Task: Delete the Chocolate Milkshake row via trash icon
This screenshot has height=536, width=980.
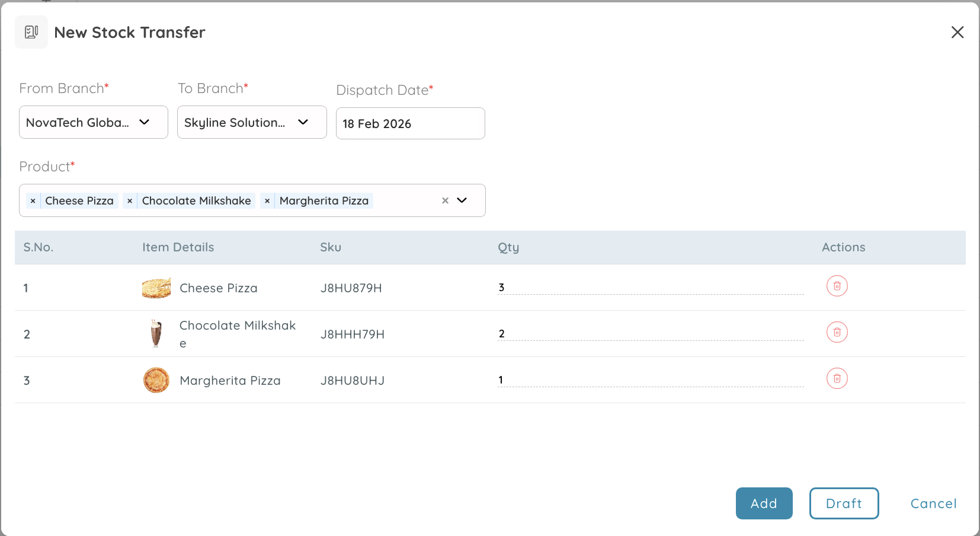Action: [x=837, y=332]
